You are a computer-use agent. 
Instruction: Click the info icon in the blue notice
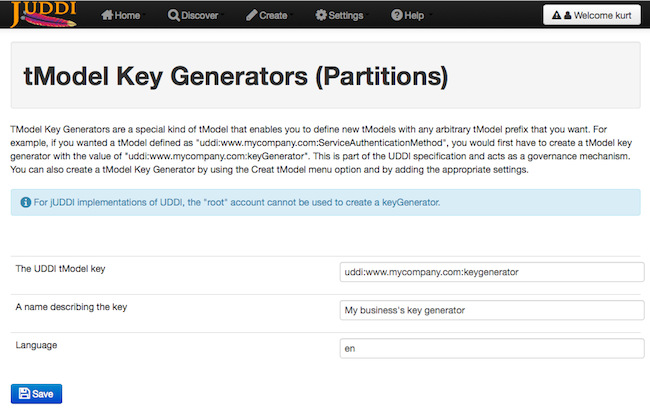point(23,203)
